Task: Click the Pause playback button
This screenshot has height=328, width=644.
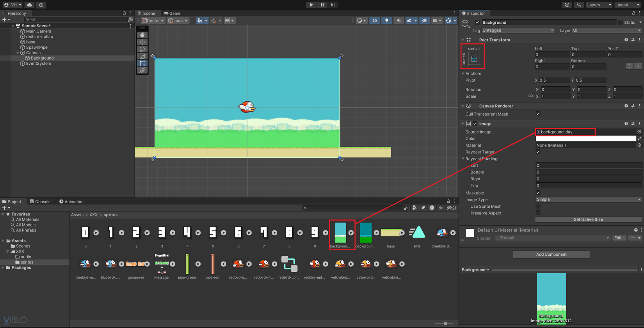Action: click(322, 5)
